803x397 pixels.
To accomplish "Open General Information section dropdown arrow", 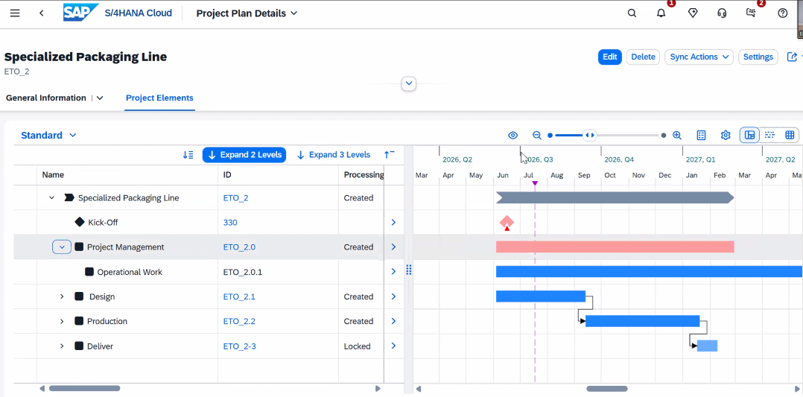I will (100, 98).
